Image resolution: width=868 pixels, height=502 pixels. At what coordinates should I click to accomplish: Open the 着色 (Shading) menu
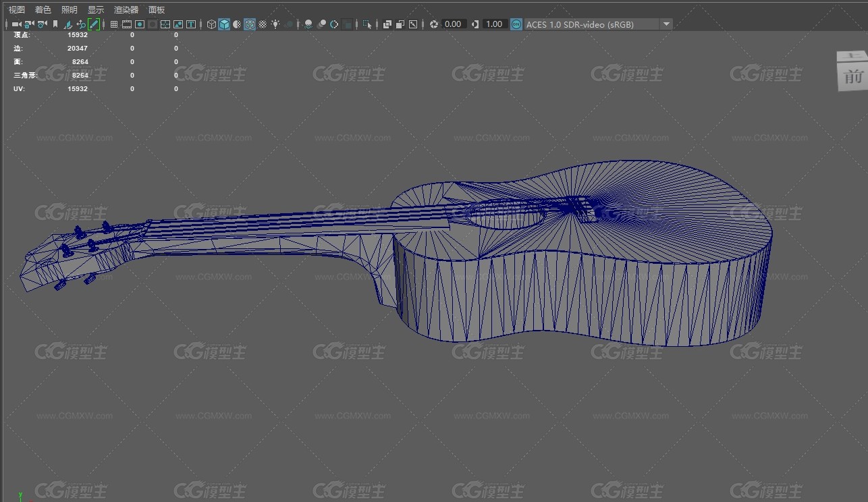pos(43,9)
